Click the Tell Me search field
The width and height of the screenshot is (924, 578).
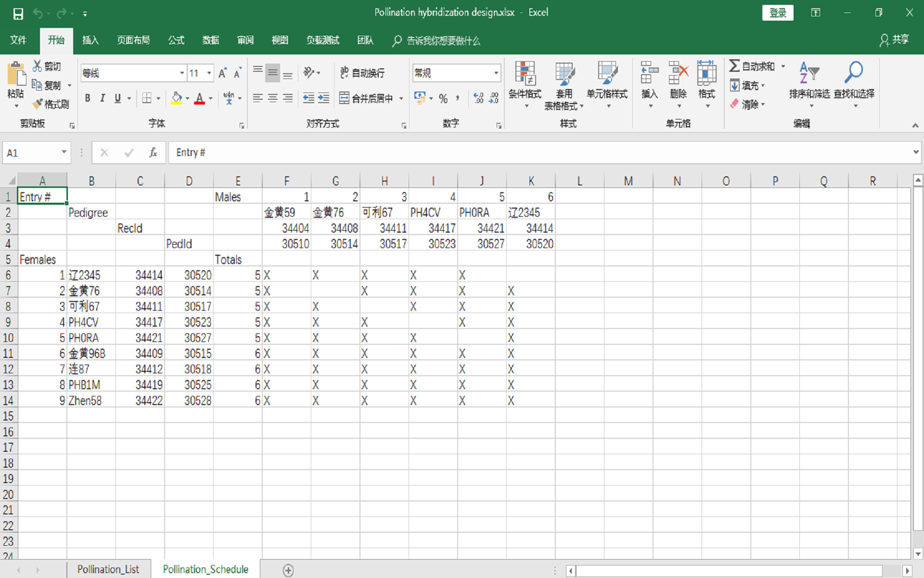436,40
